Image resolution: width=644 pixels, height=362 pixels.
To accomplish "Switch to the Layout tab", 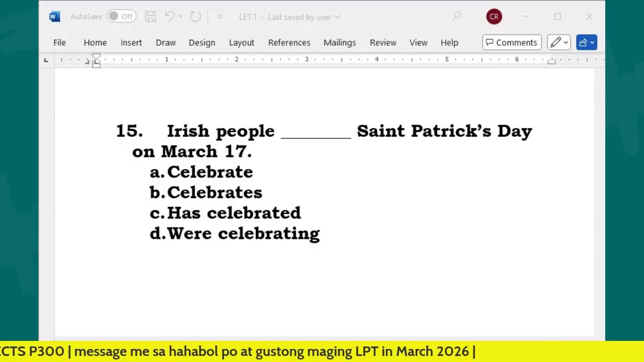I will 242,43.
